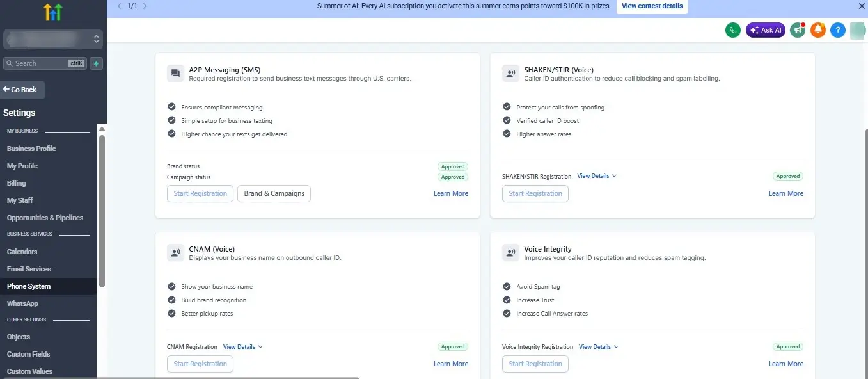The image size is (868, 379).
Task: Open Email Services in sidebar
Action: [x=29, y=269]
